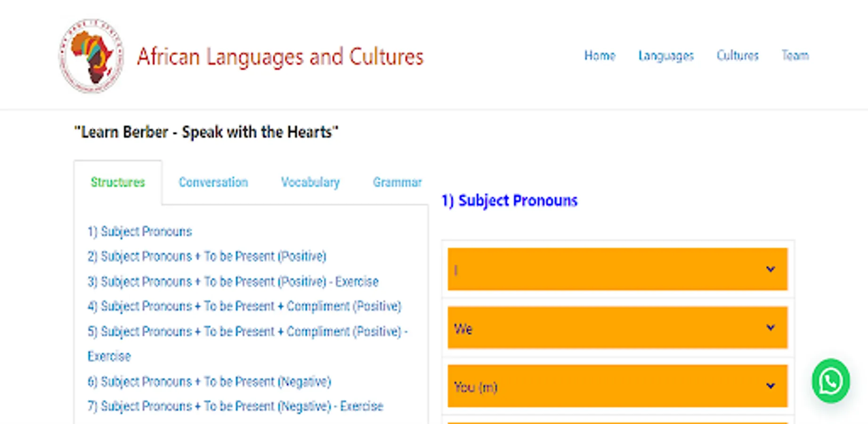Open lesson 4 Compliment (Positive) link
The width and height of the screenshot is (868, 424).
244,307
